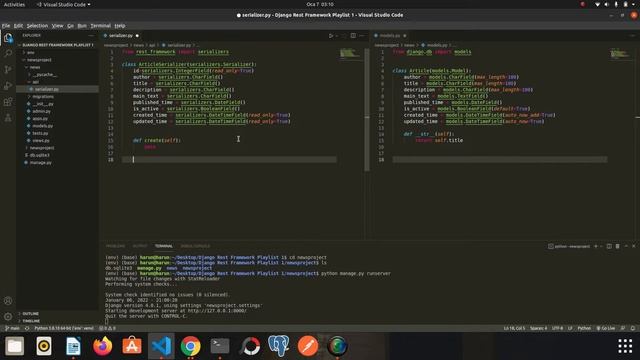Open the Run and Debug view
The height and width of the screenshot is (360, 640).
point(8,85)
